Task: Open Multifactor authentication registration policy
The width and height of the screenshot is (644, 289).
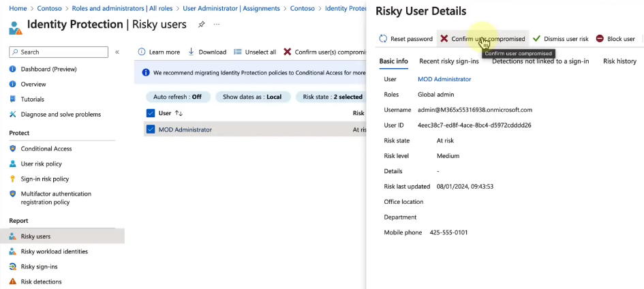Action: pos(56,198)
